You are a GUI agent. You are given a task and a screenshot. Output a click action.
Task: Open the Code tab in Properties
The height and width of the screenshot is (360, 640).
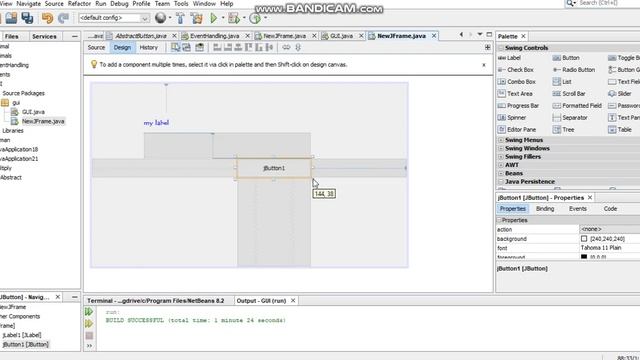click(x=610, y=209)
